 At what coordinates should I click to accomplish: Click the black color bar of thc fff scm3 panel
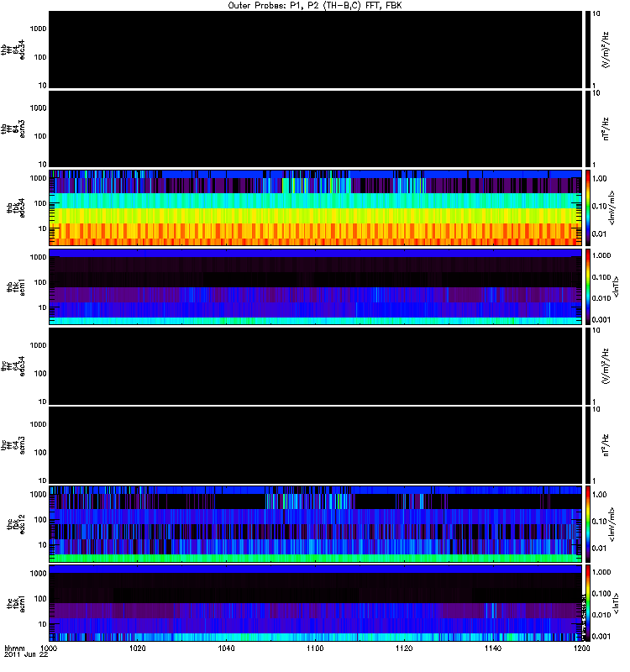pyautogui.click(x=588, y=445)
